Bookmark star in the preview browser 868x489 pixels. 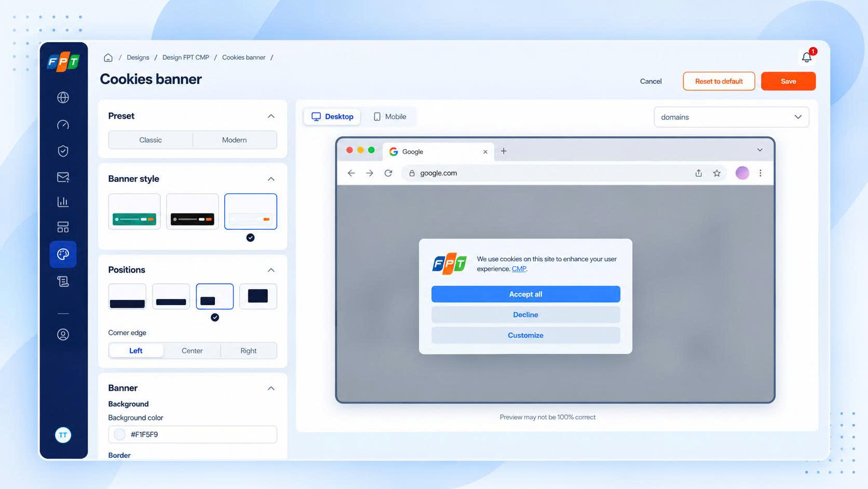coord(717,173)
